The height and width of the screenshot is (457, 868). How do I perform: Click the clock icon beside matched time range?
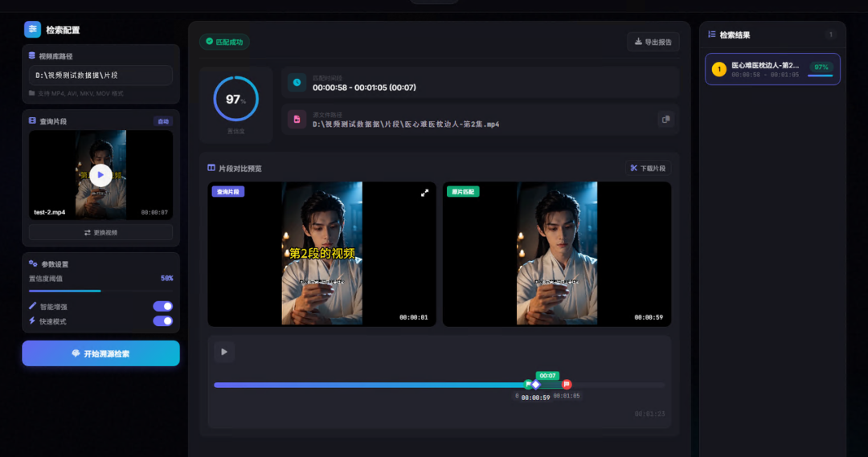tap(297, 82)
